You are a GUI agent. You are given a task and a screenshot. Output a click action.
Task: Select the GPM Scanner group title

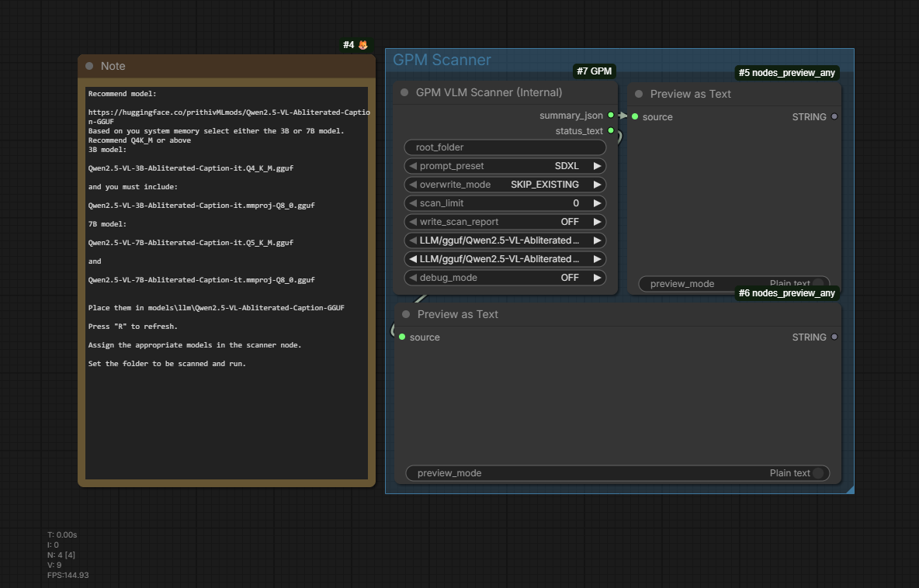pyautogui.click(x=442, y=60)
